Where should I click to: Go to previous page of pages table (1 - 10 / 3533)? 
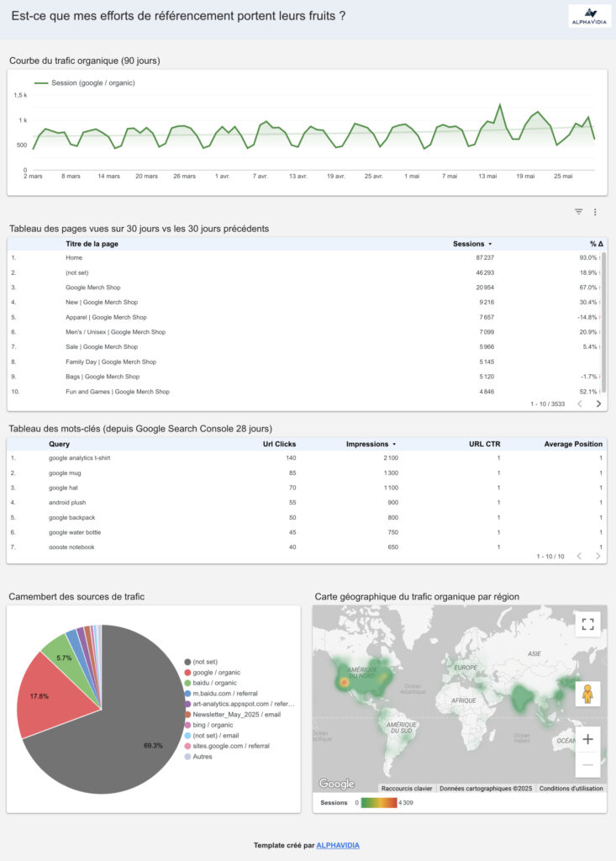click(x=580, y=404)
